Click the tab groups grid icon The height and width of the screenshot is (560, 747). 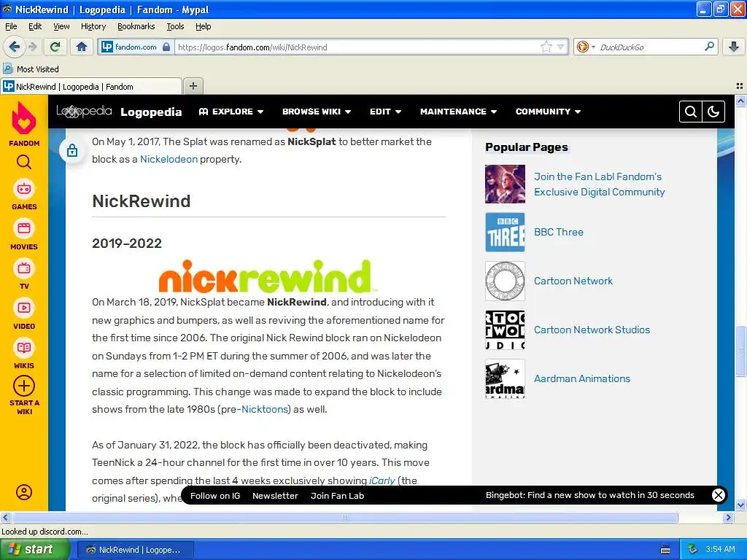pyautogui.click(x=740, y=86)
